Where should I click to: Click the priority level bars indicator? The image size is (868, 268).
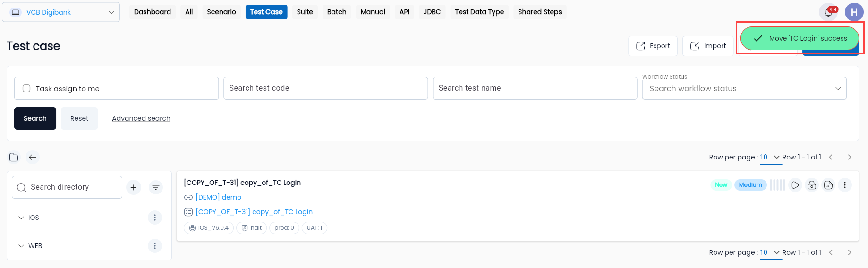777,185
